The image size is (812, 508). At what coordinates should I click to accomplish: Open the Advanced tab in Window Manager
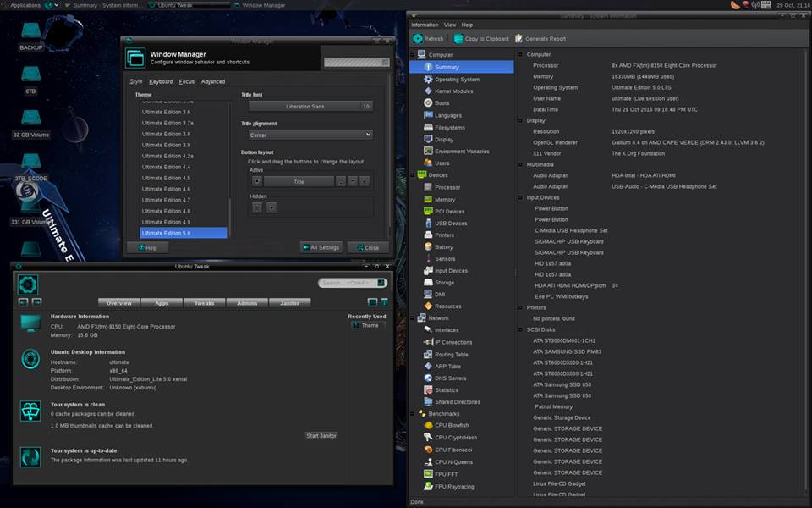pos(213,81)
